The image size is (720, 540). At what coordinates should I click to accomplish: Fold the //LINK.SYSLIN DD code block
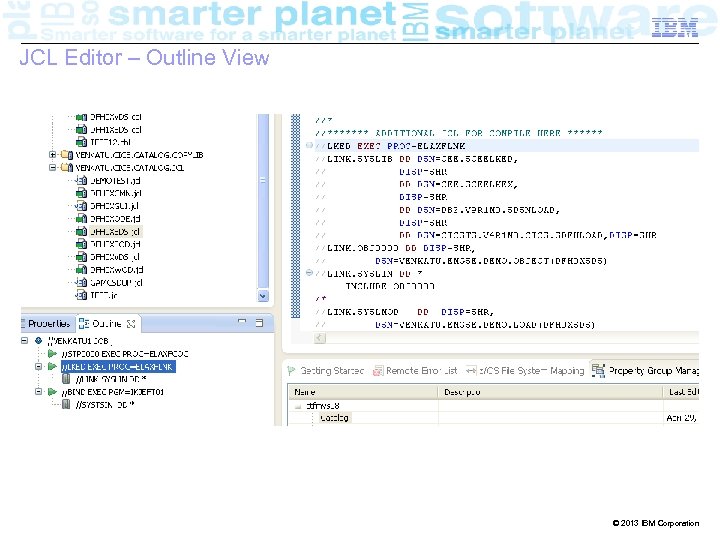point(309,273)
